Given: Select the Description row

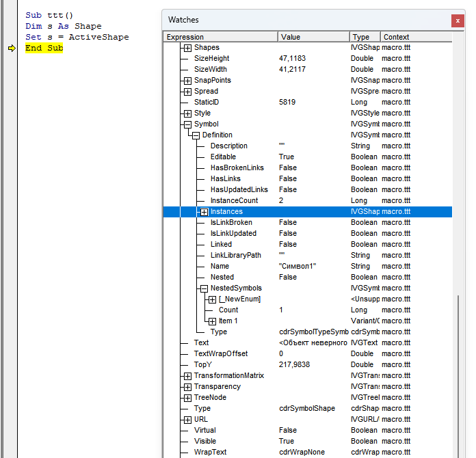Looking at the screenshot, I should (x=308, y=146).
